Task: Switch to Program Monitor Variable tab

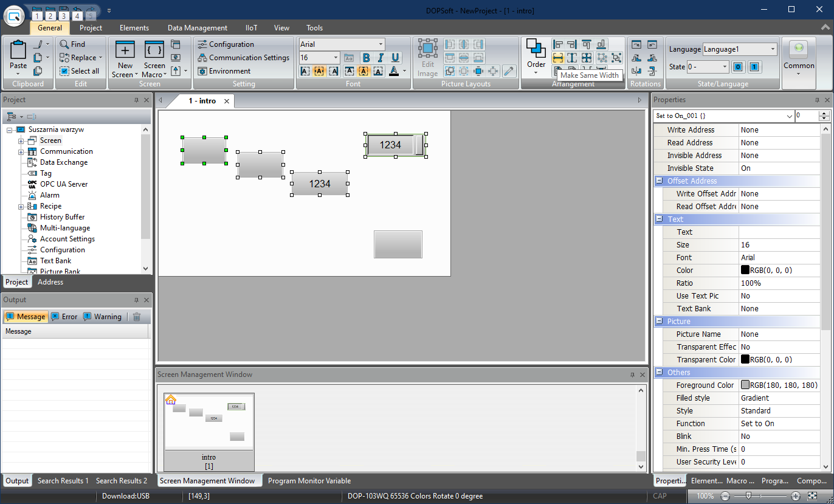Action: (x=309, y=481)
